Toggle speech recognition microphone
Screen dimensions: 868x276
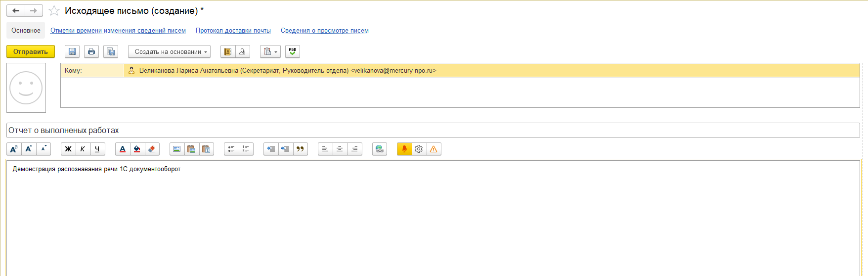(x=404, y=149)
